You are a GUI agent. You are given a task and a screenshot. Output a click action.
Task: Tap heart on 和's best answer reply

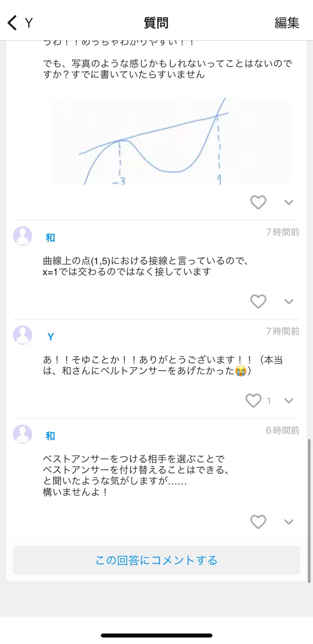(x=258, y=522)
